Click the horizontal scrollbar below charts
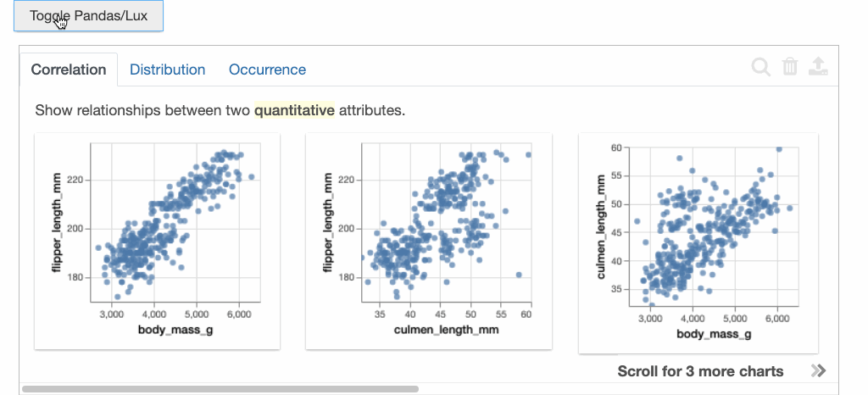868x395 pixels. tap(220, 389)
